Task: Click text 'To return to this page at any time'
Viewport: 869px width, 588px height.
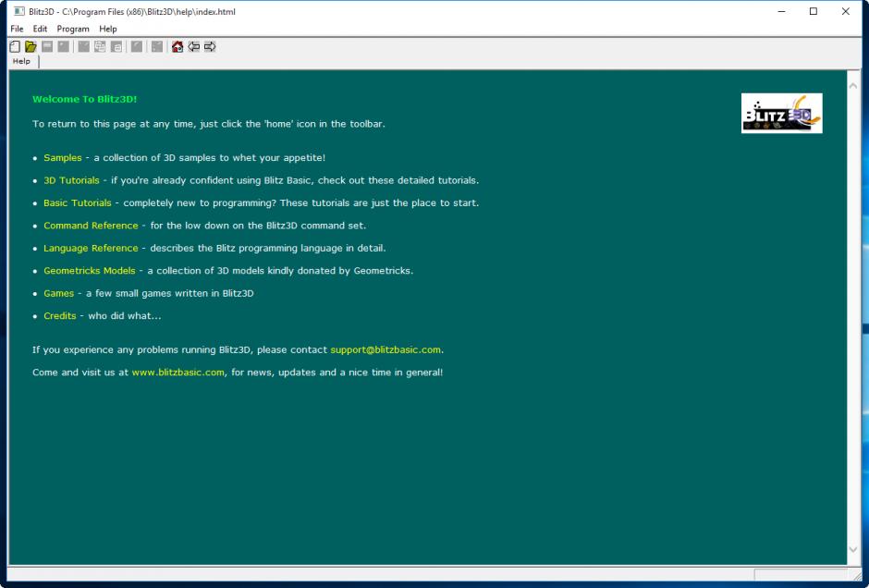Action: pos(113,124)
